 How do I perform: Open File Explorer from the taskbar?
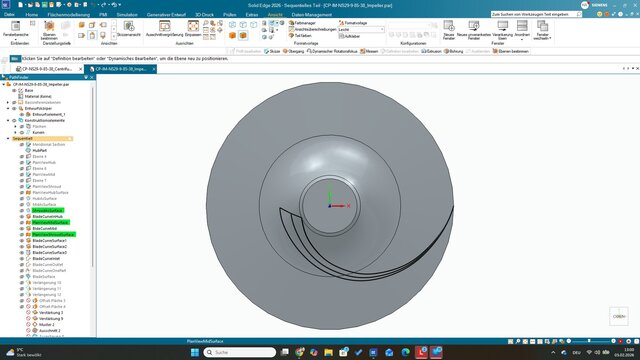328,352
